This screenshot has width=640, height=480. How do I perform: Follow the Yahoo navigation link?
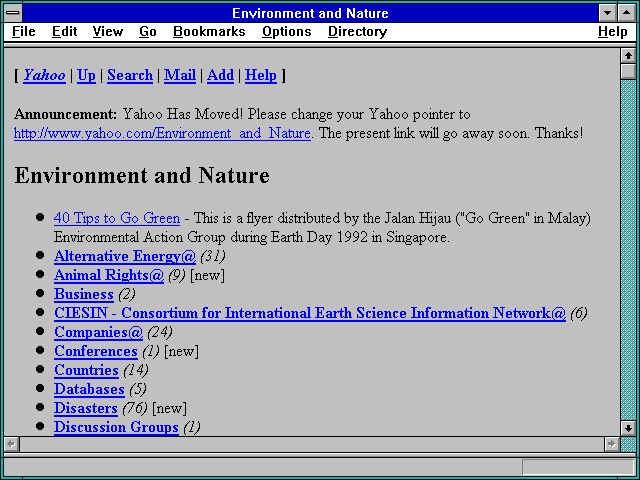[44, 76]
